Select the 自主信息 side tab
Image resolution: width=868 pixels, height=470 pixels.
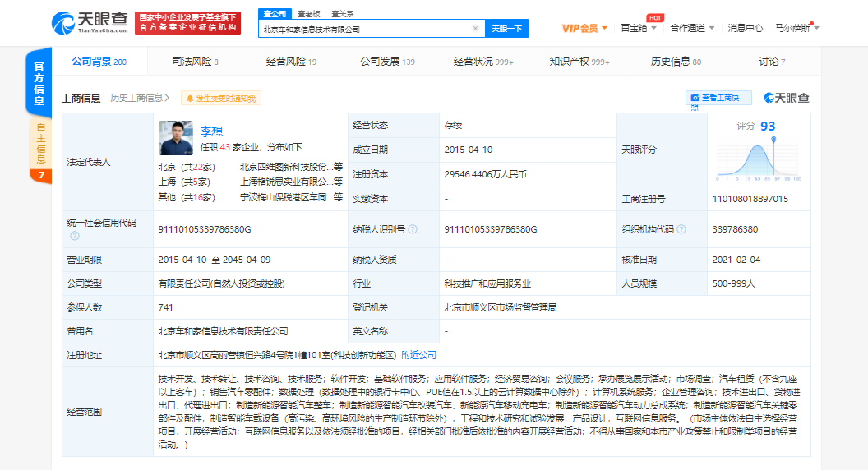coord(40,144)
